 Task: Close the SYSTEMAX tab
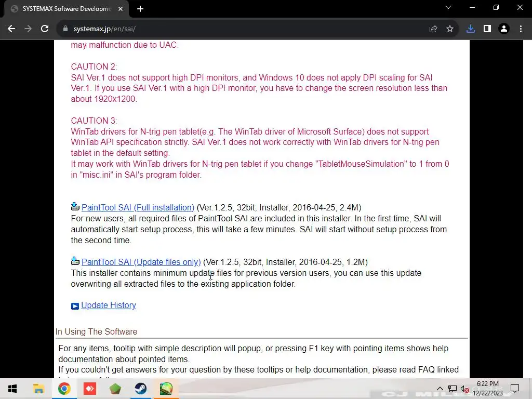(121, 9)
